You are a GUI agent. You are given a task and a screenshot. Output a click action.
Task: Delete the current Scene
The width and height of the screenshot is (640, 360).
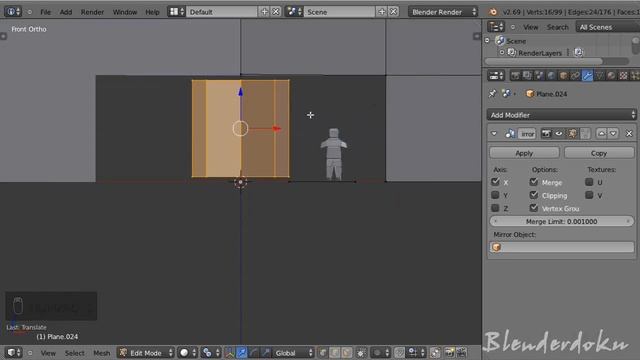pos(393,12)
